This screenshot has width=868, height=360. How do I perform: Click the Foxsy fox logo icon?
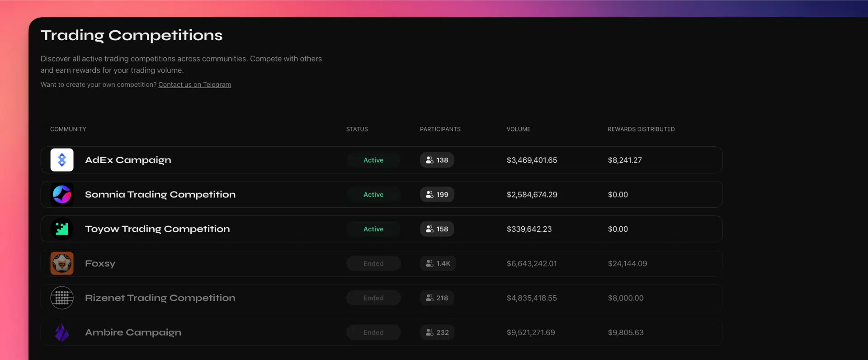pos(62,263)
